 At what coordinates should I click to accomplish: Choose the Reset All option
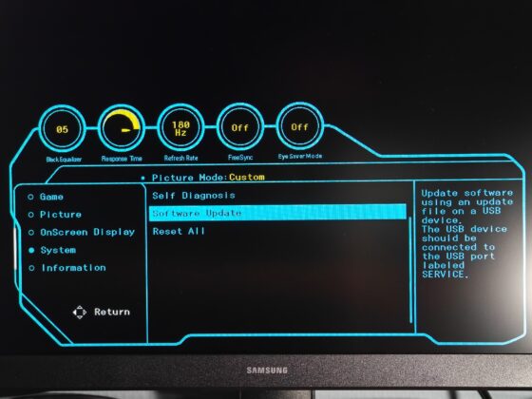tap(179, 232)
